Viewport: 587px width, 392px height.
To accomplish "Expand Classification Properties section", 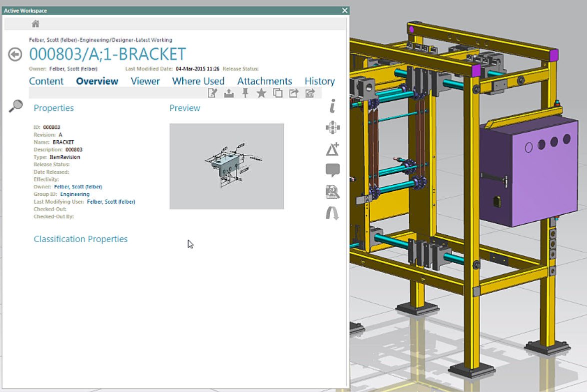I will [x=80, y=239].
